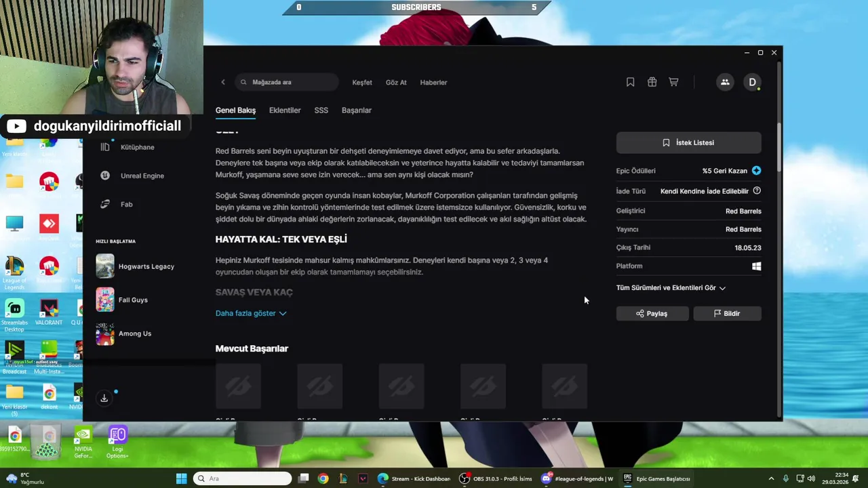Image resolution: width=868 pixels, height=488 pixels.
Task: Open Yeni klasör (5) desktop folder
Action: [14, 401]
